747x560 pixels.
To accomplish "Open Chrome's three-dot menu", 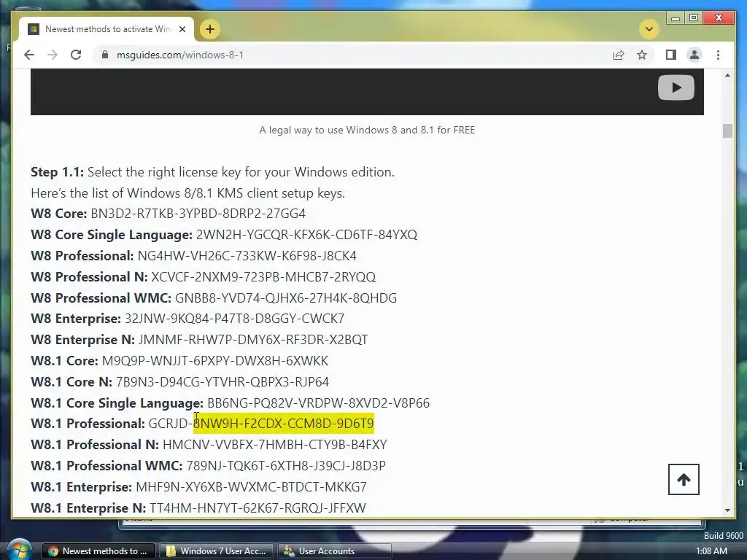I will [718, 55].
